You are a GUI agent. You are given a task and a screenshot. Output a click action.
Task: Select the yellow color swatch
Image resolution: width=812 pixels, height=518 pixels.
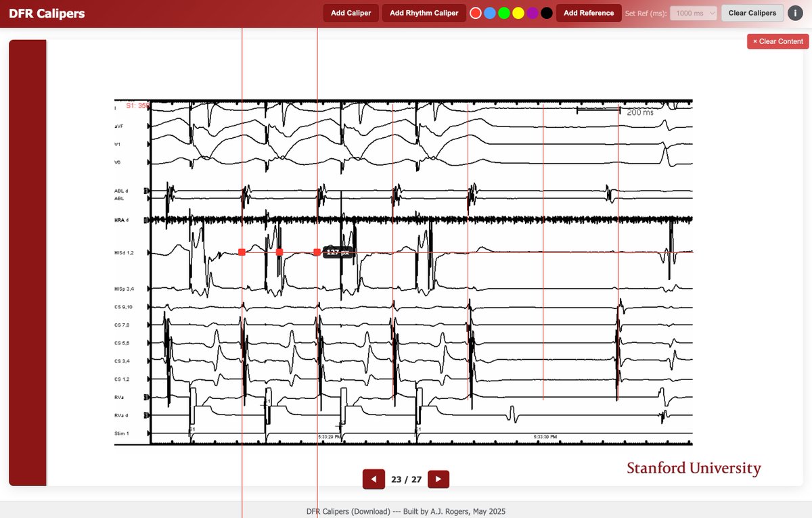(518, 13)
